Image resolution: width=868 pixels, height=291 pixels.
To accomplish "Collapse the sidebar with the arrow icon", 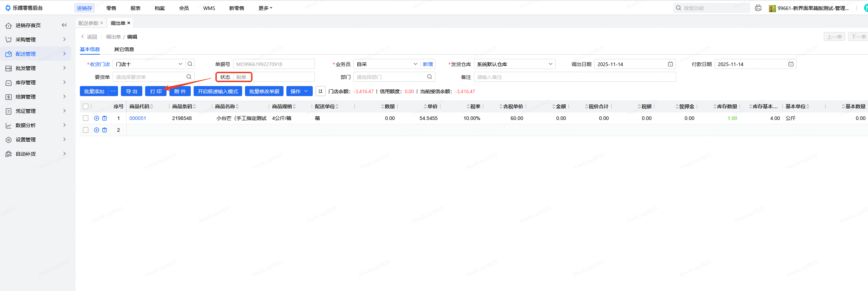I will pyautogui.click(x=64, y=25).
